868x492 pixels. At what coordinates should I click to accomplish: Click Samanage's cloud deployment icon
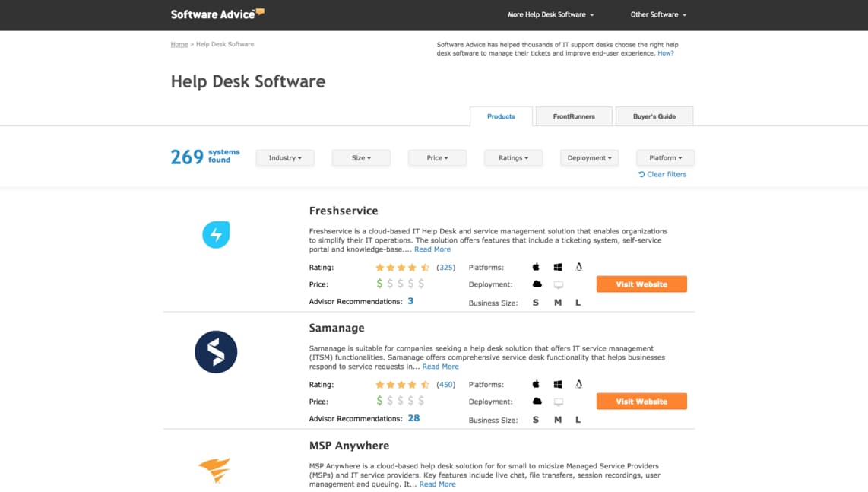537,402
